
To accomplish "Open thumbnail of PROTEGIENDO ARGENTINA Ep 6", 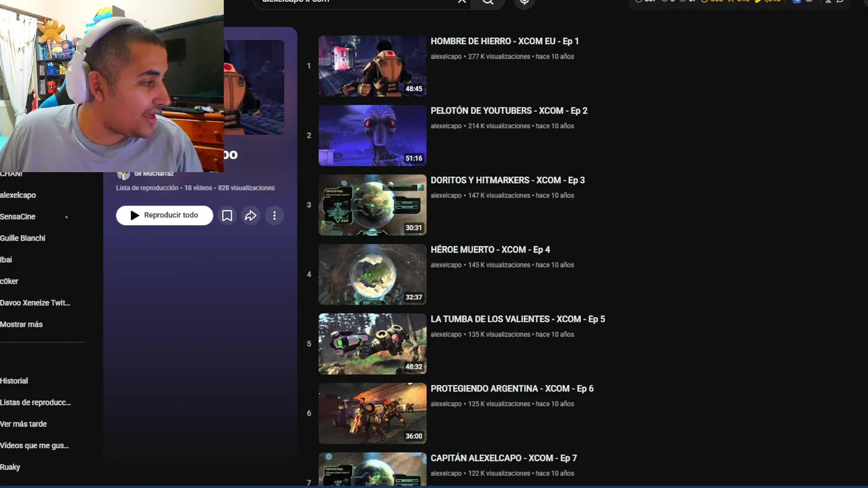I will 372,413.
